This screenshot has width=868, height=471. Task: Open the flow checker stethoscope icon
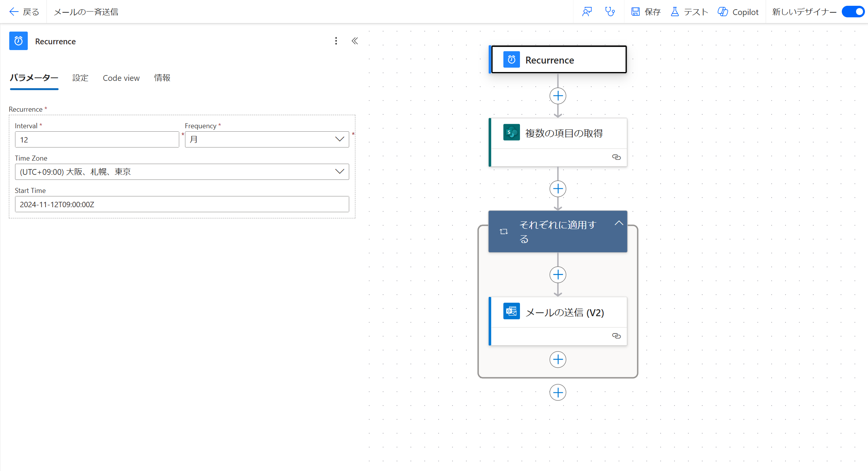[x=610, y=12]
